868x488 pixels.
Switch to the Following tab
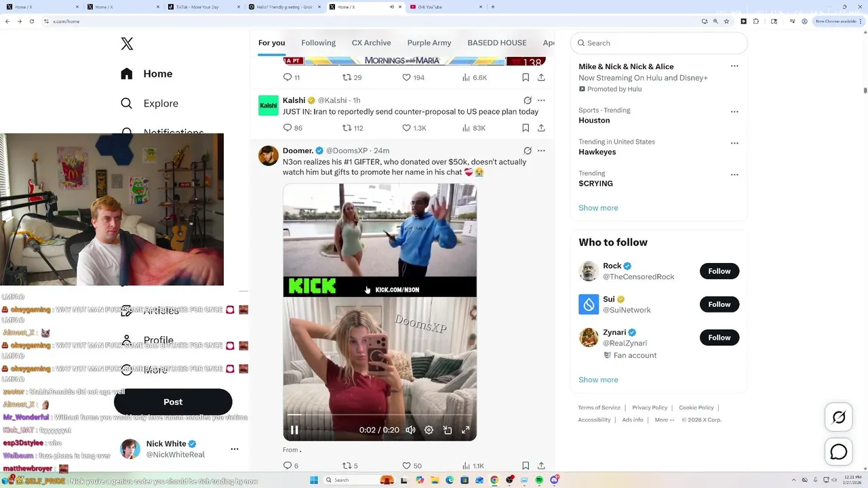tap(318, 43)
